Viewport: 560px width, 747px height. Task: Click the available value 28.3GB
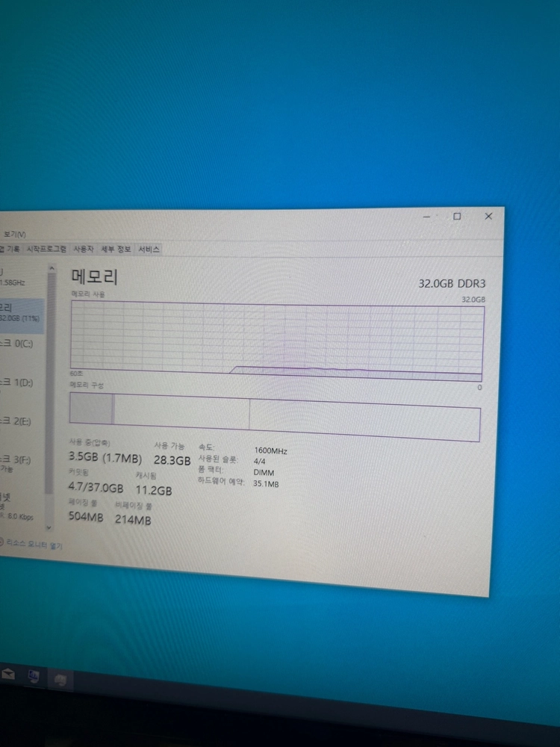coord(172,460)
